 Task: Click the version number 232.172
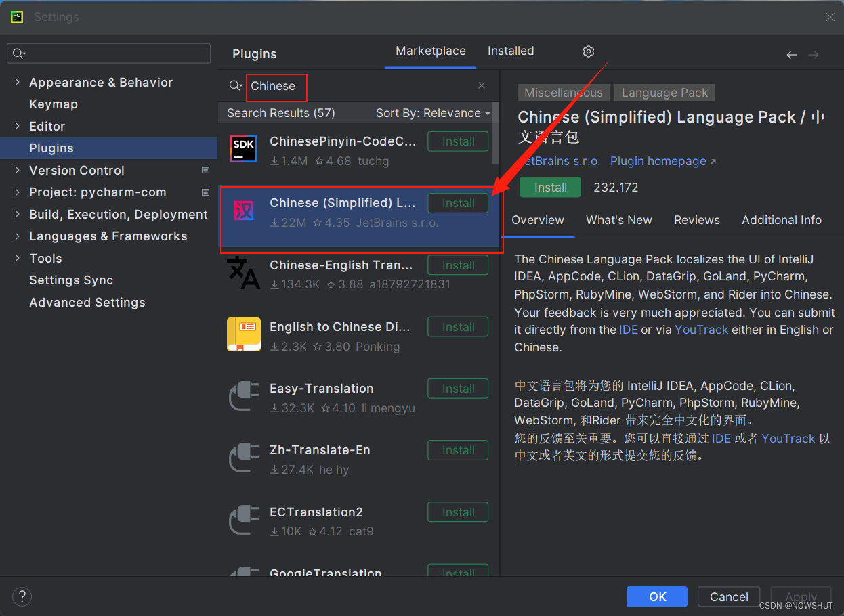[616, 188]
